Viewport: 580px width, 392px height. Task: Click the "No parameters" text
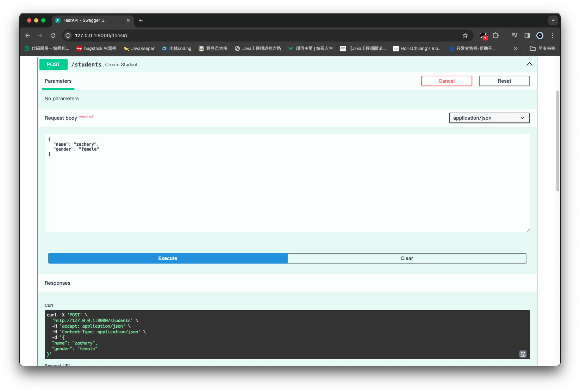[62, 99]
